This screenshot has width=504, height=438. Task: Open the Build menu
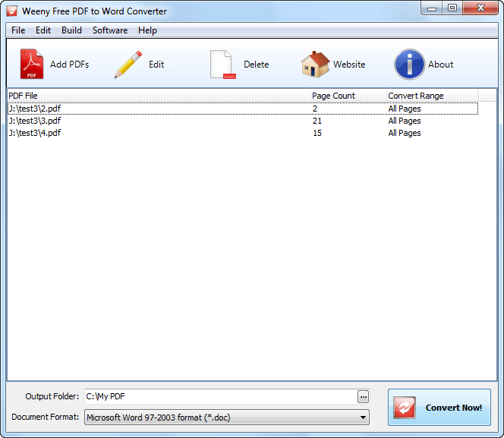coord(72,30)
